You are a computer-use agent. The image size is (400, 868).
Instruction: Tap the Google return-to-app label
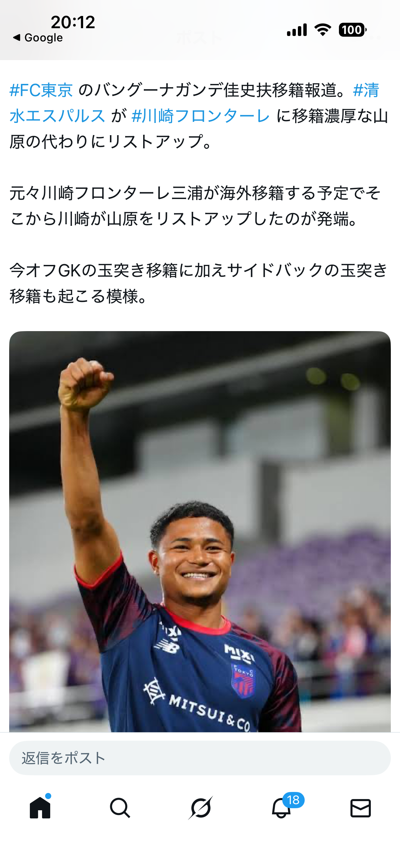pos(44,37)
